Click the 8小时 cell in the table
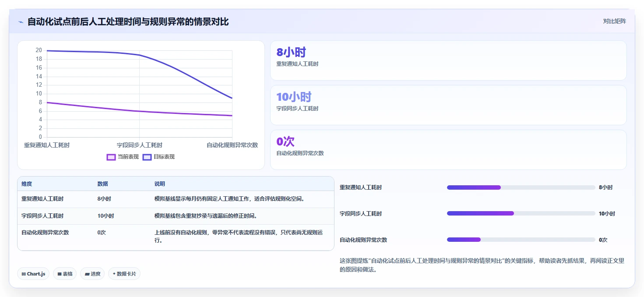Image resolution: width=644 pixels, height=297 pixels. (104, 199)
